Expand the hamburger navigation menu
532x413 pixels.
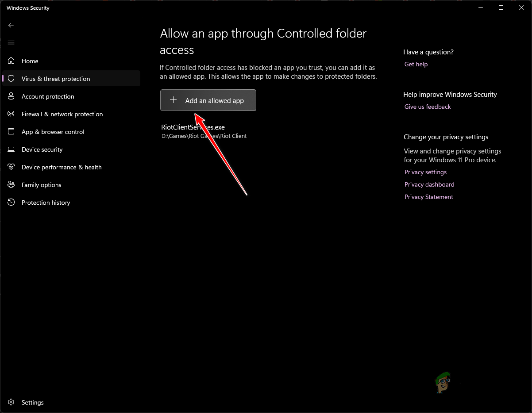[11, 43]
